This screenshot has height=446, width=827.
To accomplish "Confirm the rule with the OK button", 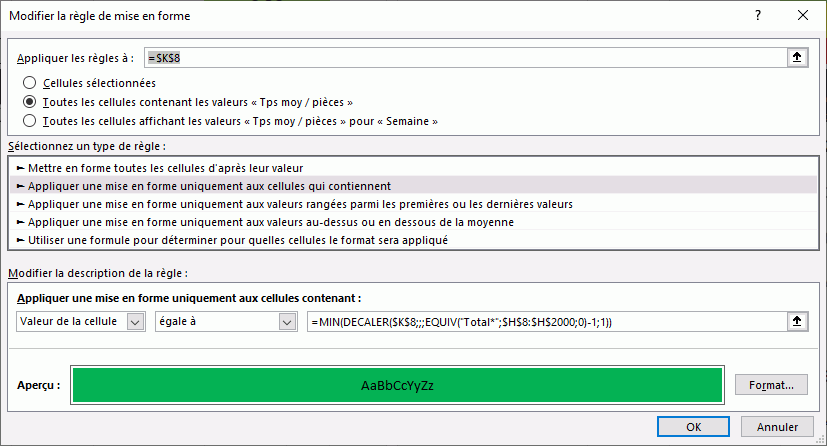I will [693, 427].
